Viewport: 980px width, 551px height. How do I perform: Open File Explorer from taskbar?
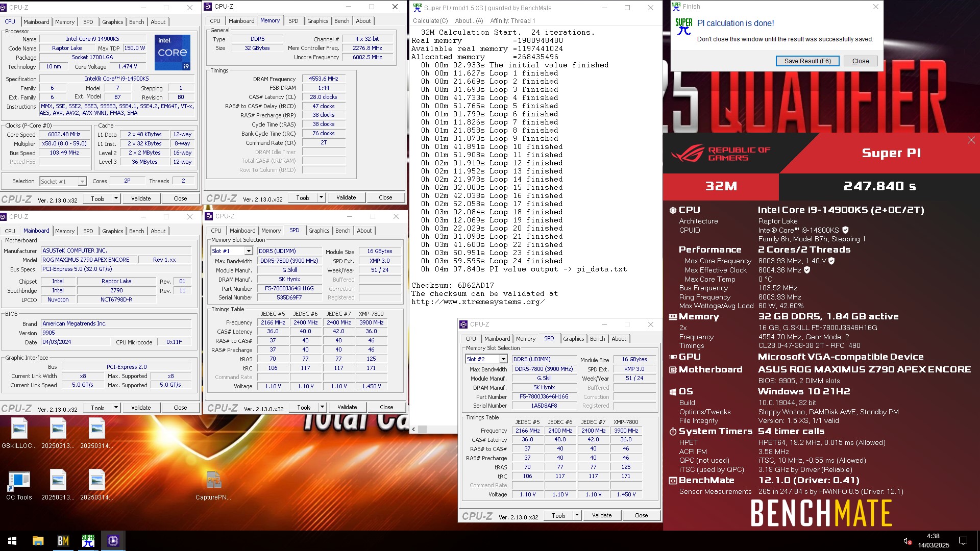click(x=38, y=541)
